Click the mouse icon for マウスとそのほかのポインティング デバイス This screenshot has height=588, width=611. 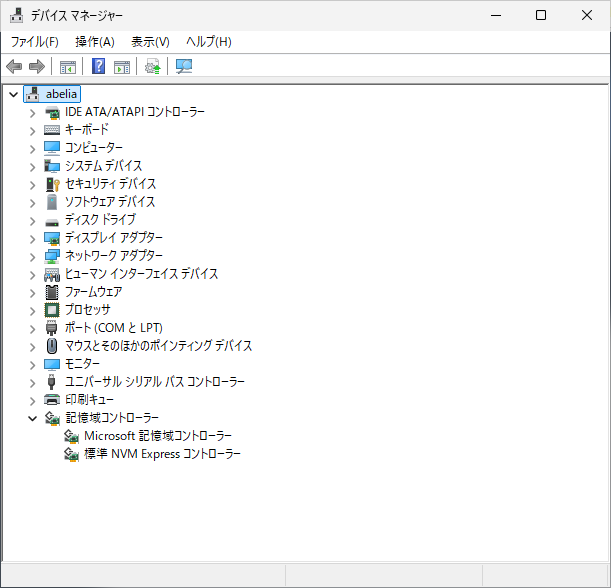(53, 346)
